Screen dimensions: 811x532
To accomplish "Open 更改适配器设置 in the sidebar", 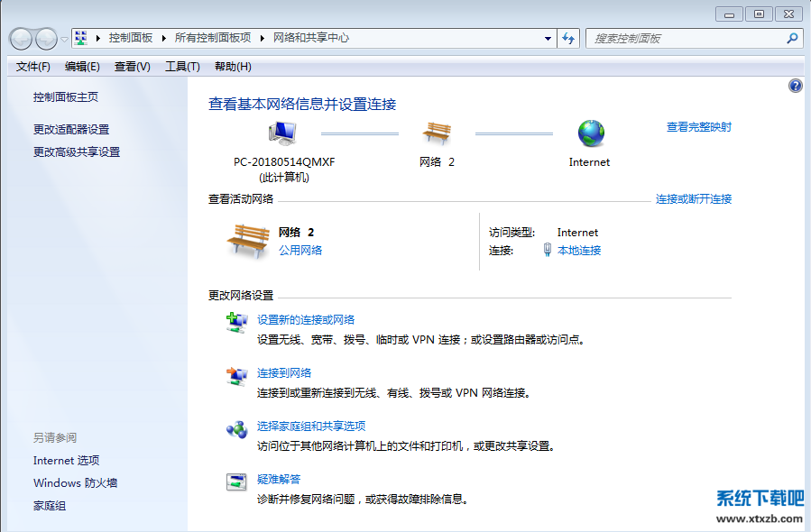I will click(71, 130).
